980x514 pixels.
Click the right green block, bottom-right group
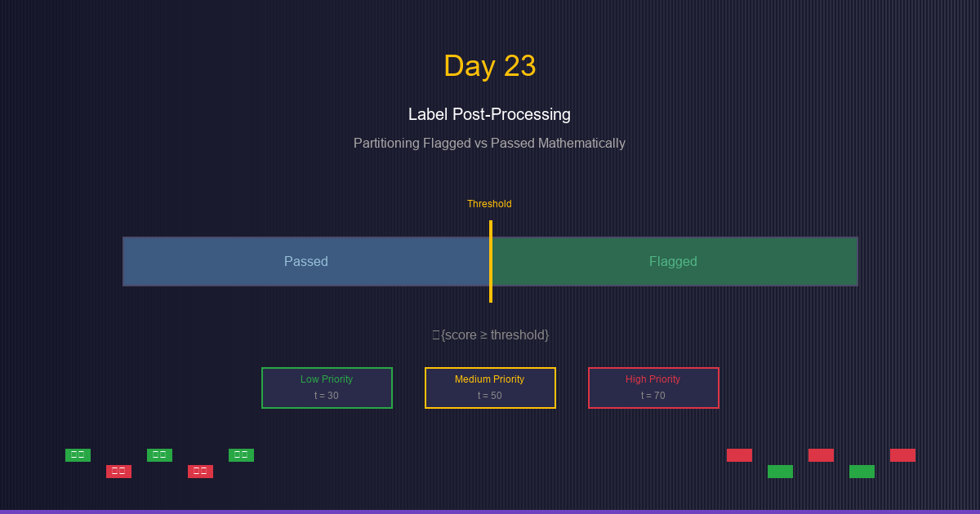(x=862, y=472)
